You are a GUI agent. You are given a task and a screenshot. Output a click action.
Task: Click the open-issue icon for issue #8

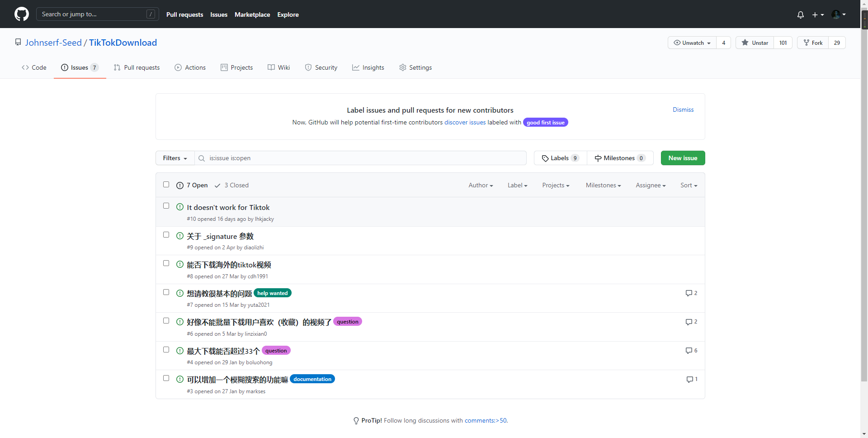click(x=180, y=265)
